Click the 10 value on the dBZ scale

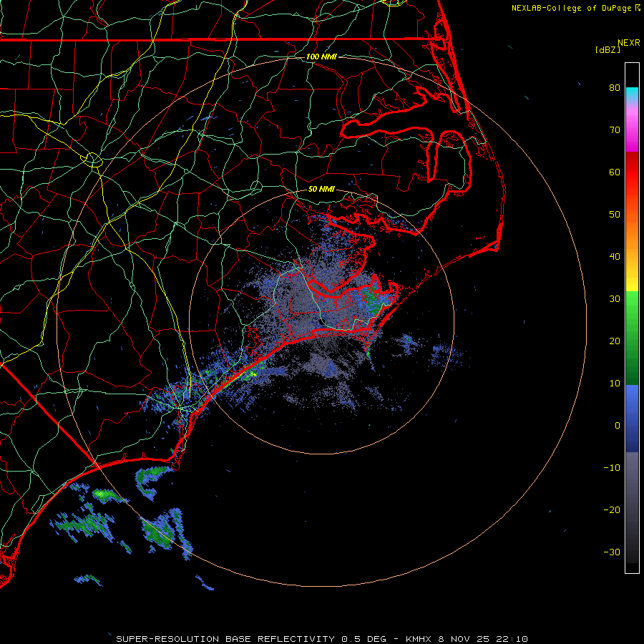click(x=615, y=384)
